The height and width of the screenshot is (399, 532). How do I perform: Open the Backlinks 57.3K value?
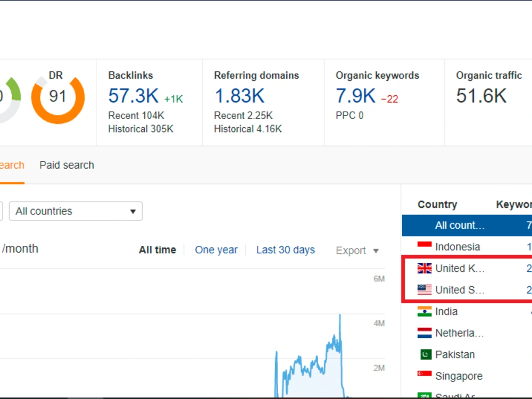pyautogui.click(x=134, y=96)
